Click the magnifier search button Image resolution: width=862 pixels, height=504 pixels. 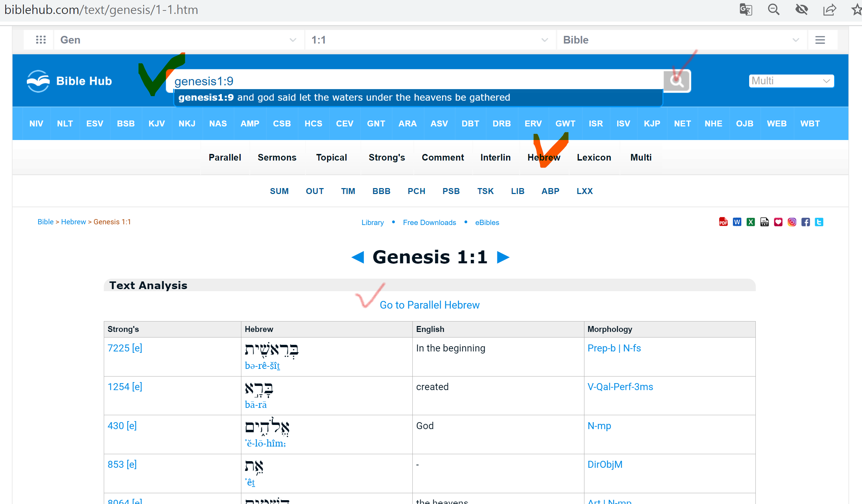click(677, 81)
